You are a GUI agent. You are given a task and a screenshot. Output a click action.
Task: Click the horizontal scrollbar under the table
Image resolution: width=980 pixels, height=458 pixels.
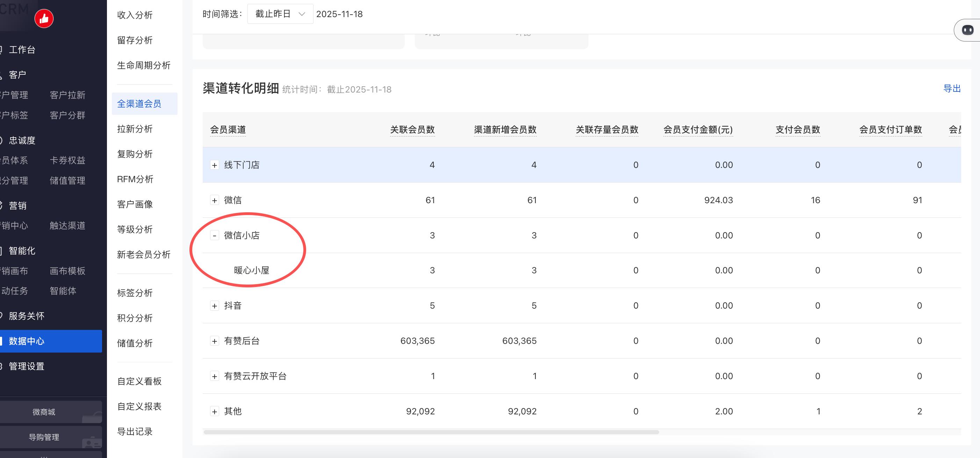pos(431,432)
